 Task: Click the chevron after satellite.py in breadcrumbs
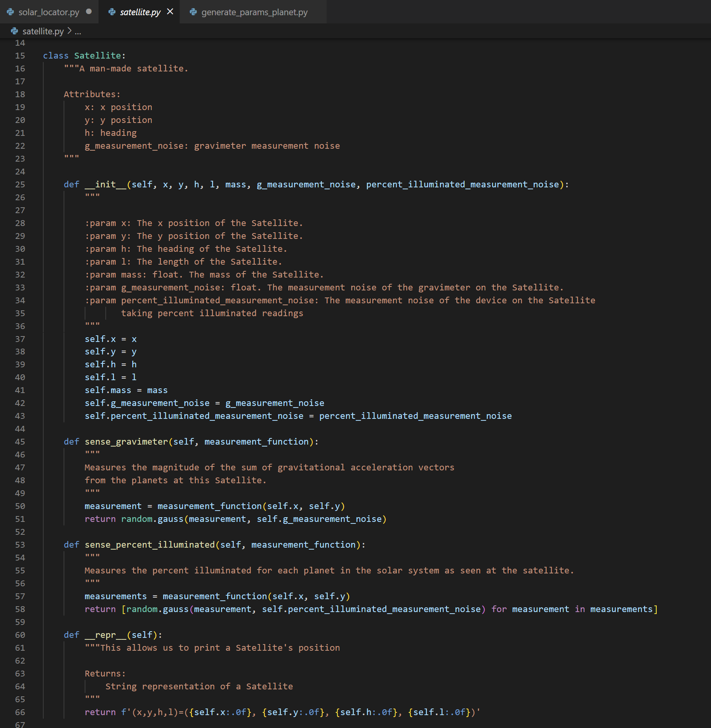69,31
